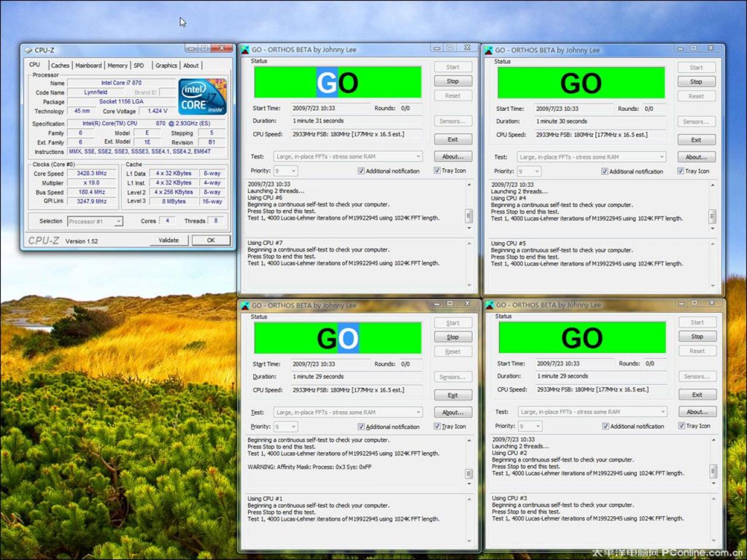Click the Intel Core i7 logo in CPU-Z

[x=202, y=97]
